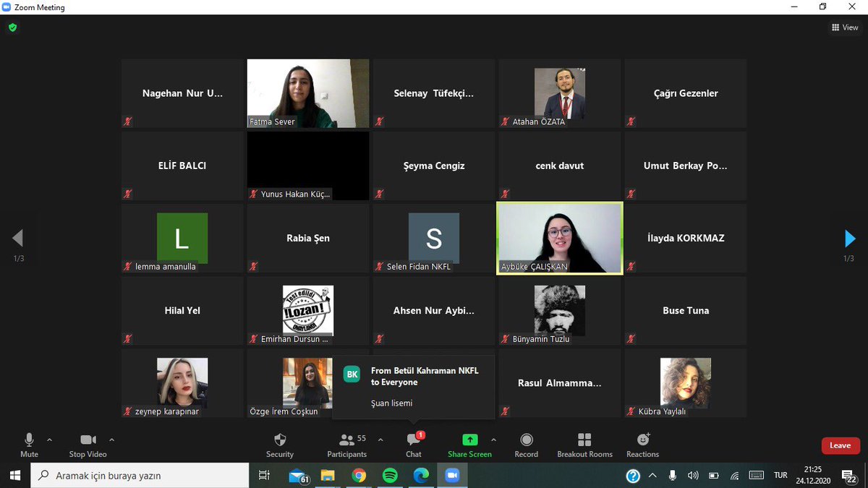Click Selenay Tüfekçi participant name
868x488 pixels.
coord(434,93)
